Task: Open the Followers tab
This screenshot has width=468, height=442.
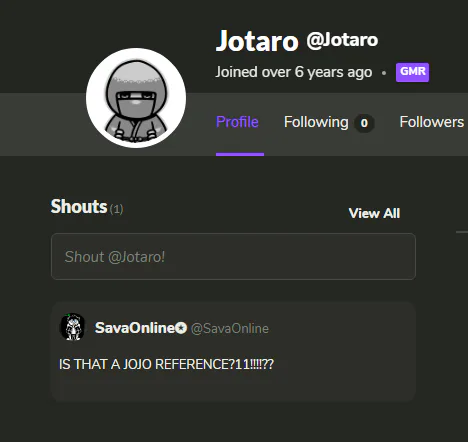Action: click(432, 122)
